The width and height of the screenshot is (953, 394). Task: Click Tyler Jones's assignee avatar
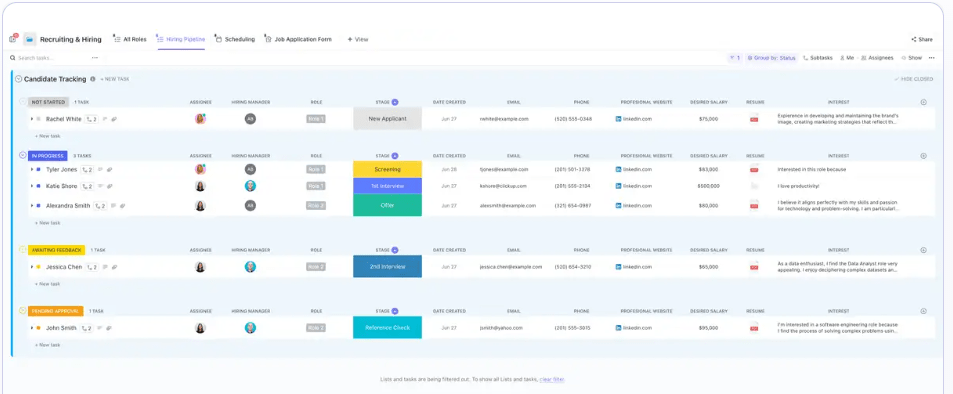[200, 169]
